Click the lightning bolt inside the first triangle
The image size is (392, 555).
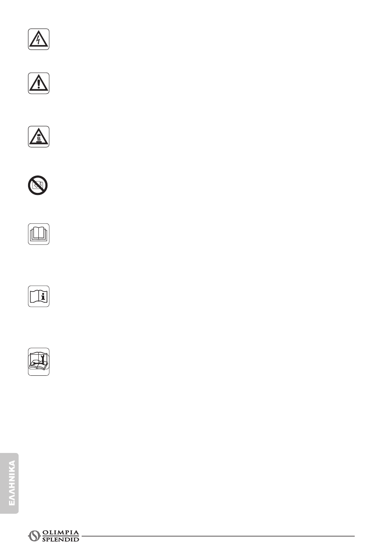(39, 40)
